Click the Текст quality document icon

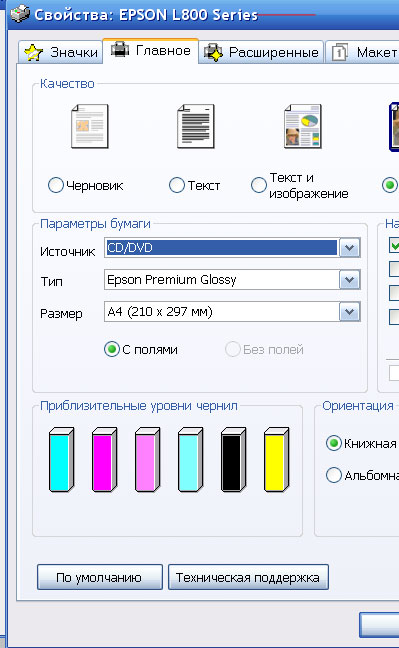(196, 126)
